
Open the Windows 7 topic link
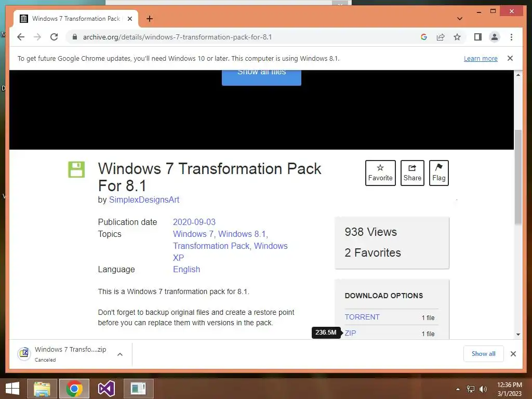click(193, 234)
